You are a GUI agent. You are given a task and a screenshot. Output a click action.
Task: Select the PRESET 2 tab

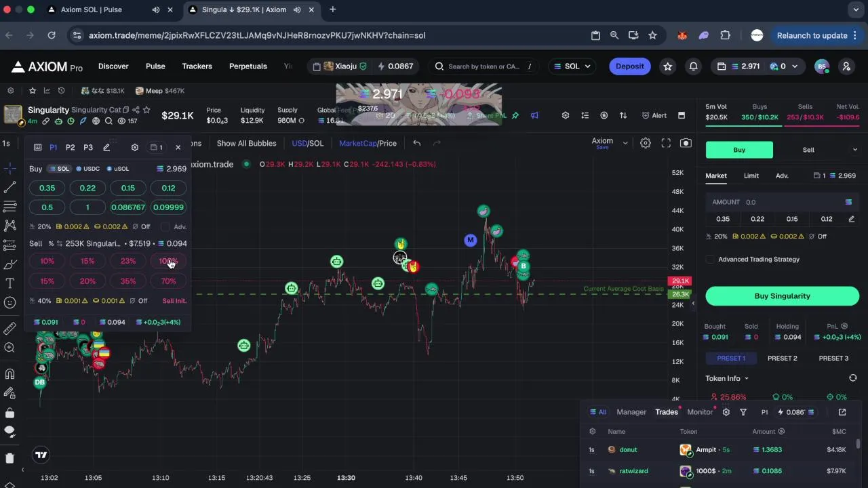click(x=783, y=358)
